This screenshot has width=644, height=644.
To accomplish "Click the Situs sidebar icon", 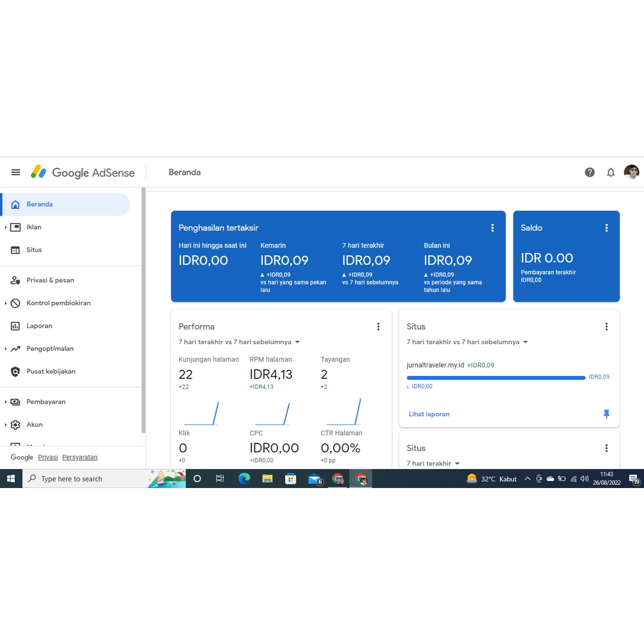I will [x=14, y=250].
